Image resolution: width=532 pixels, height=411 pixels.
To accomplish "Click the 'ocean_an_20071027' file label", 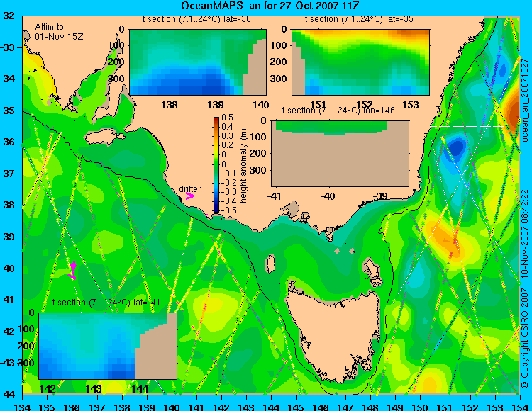I will [524, 101].
